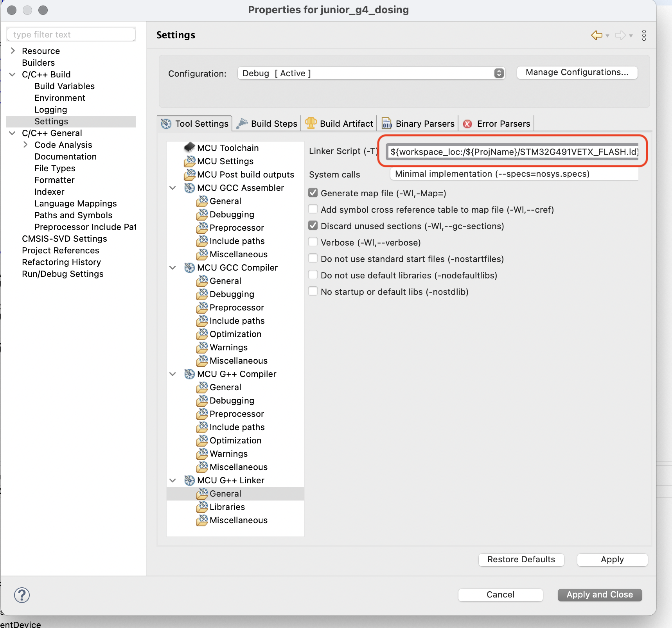
Task: Toggle Discard unused sections checkbox
Action: tap(313, 226)
